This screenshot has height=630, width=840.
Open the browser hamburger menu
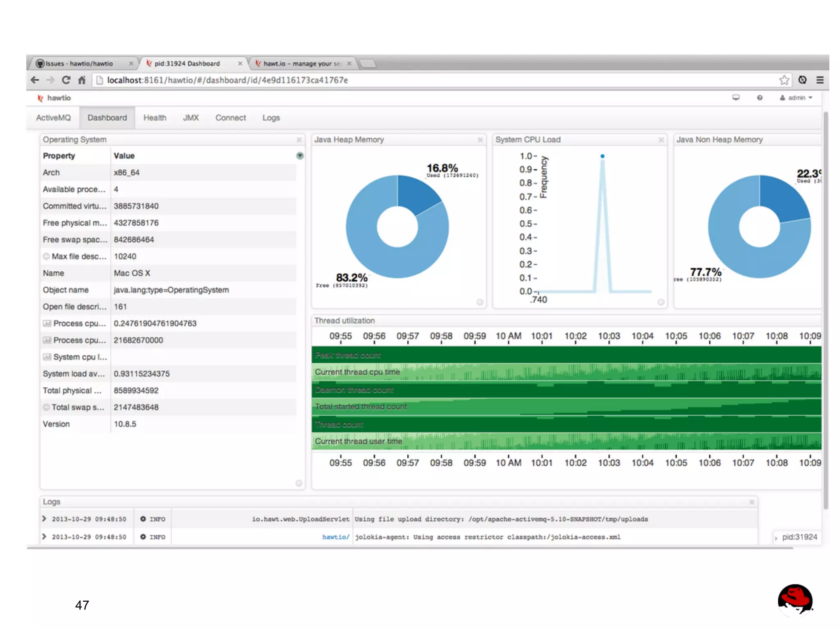(819, 80)
